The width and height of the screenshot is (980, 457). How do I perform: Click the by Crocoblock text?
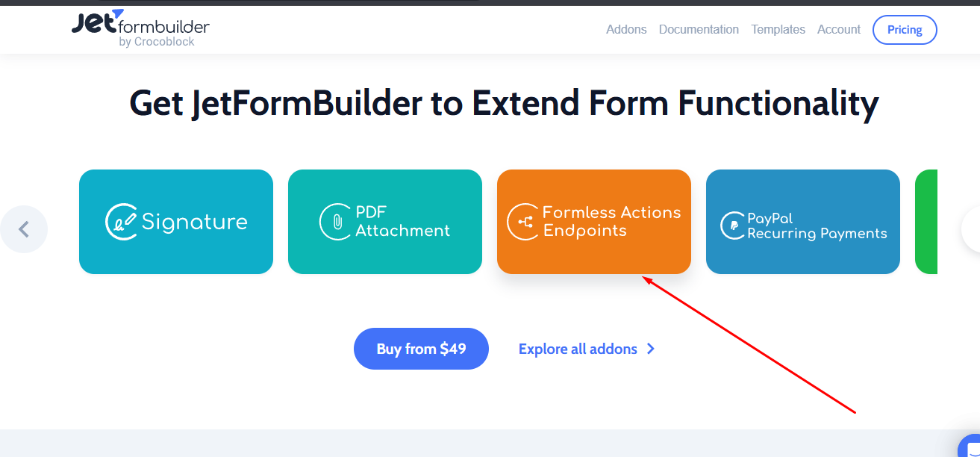click(x=157, y=42)
